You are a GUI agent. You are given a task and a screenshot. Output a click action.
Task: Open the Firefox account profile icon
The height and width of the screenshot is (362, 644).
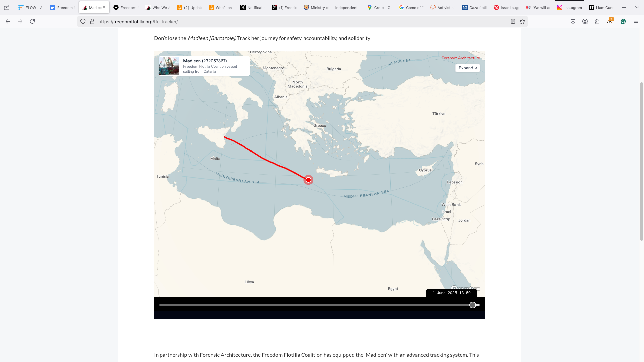pos(585,21)
